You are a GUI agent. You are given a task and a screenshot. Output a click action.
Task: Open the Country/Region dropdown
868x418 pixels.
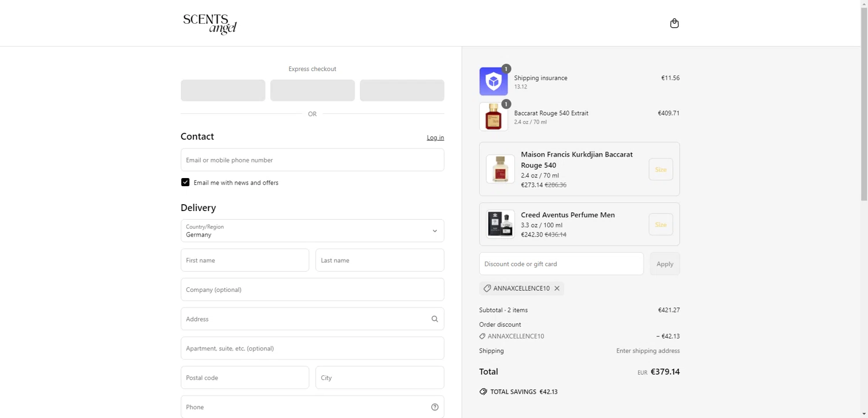pyautogui.click(x=312, y=231)
